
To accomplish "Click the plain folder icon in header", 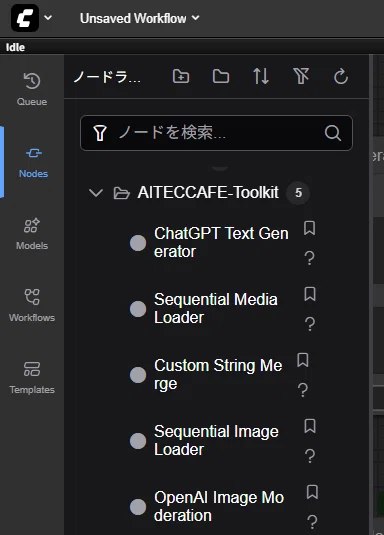I will click(x=221, y=76).
